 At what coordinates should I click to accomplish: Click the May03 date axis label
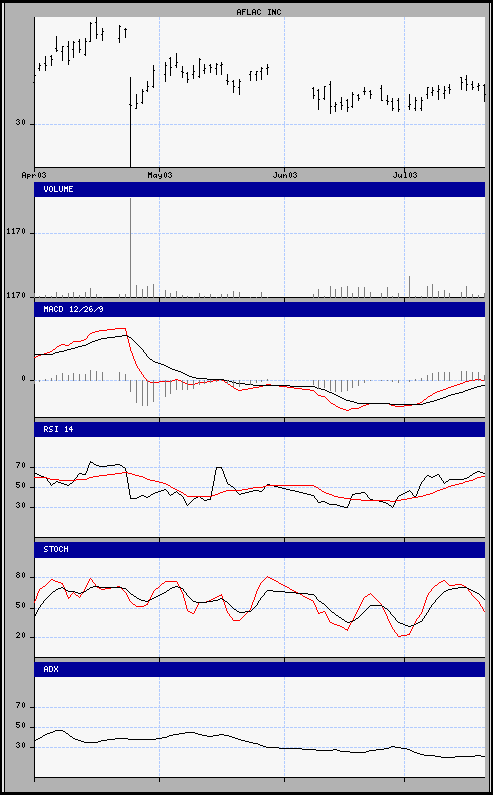pyautogui.click(x=160, y=175)
